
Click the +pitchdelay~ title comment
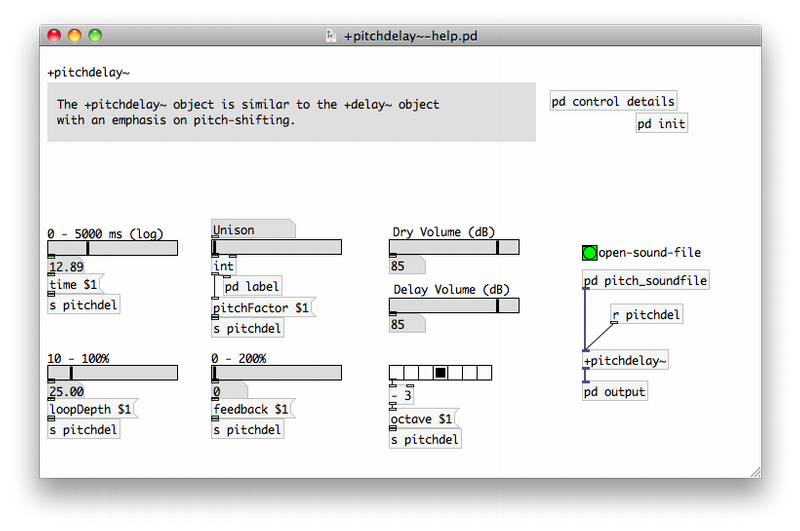pos(88,72)
